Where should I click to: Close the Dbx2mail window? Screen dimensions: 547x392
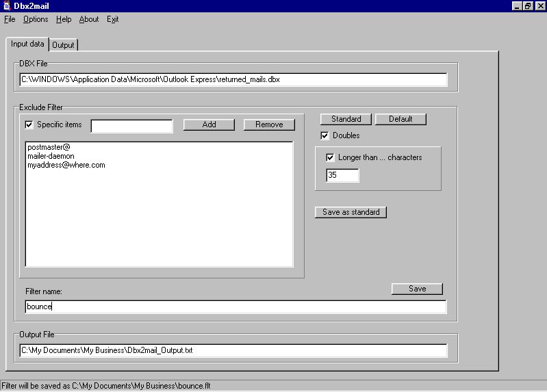[x=540, y=6]
